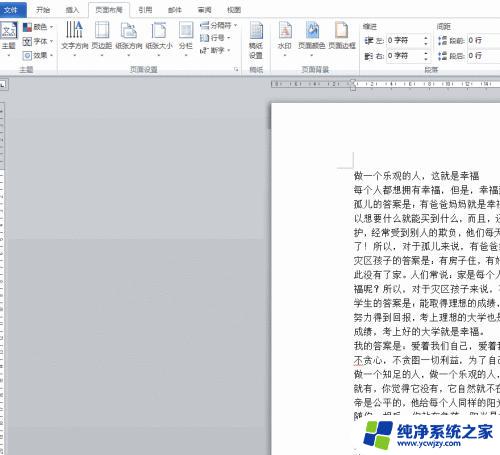The width and height of the screenshot is (500, 455).
Task: Open theme 字体 (Fonts) dropdown
Action: [38, 41]
